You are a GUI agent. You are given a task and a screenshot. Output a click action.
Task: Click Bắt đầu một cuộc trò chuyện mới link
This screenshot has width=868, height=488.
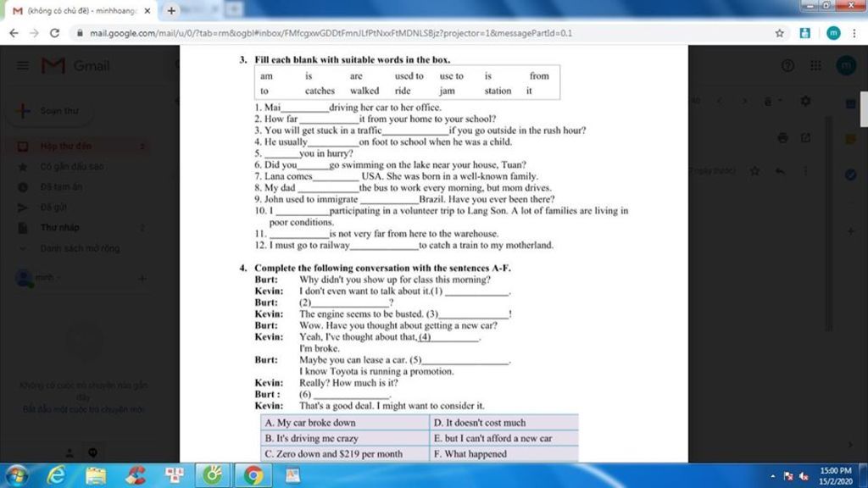pyautogui.click(x=84, y=409)
